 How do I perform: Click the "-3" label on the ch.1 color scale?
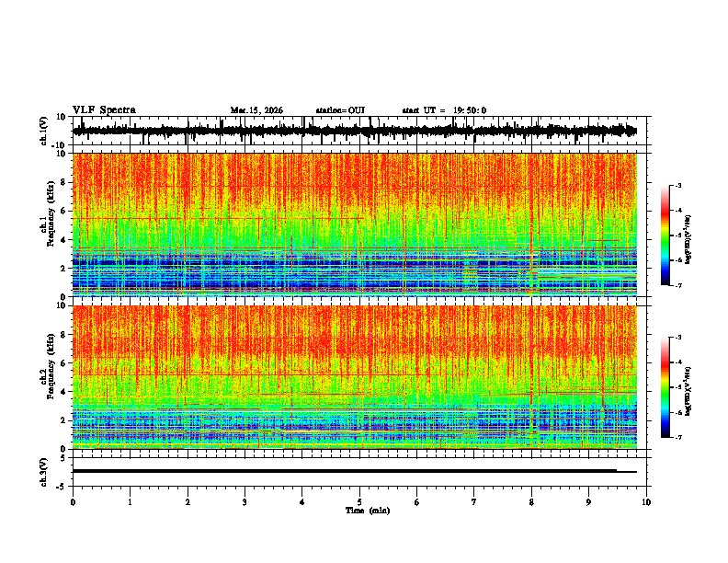tap(678, 186)
